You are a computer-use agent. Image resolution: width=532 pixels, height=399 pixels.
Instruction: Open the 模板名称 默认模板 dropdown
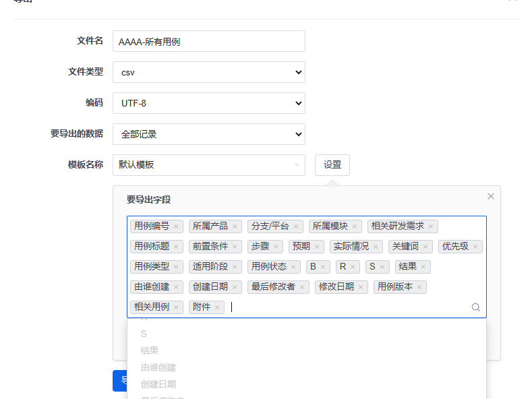[209, 165]
